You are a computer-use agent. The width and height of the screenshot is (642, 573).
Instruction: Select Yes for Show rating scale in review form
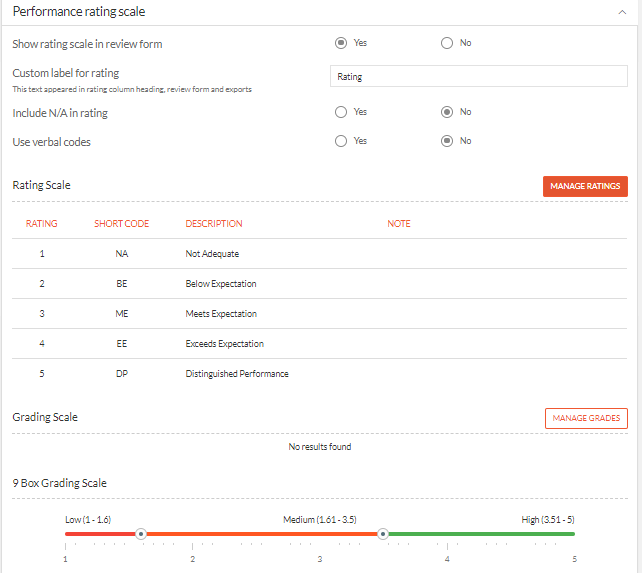pyautogui.click(x=341, y=43)
